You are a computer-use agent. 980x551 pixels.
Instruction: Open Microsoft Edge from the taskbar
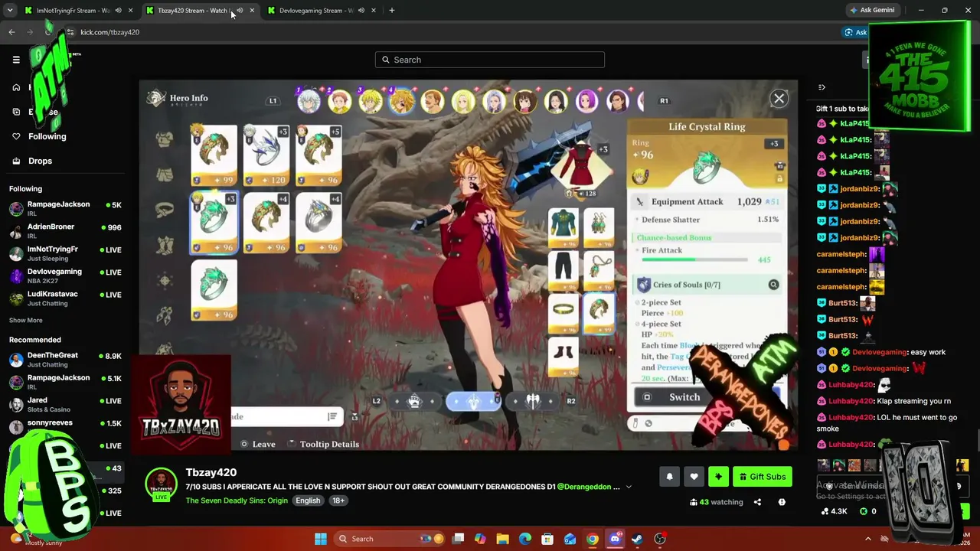click(525, 539)
